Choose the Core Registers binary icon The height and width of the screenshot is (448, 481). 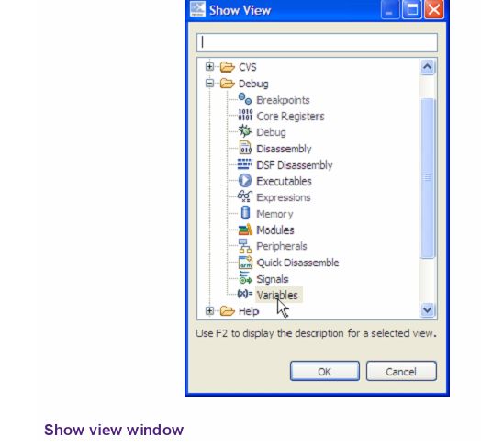click(x=245, y=115)
